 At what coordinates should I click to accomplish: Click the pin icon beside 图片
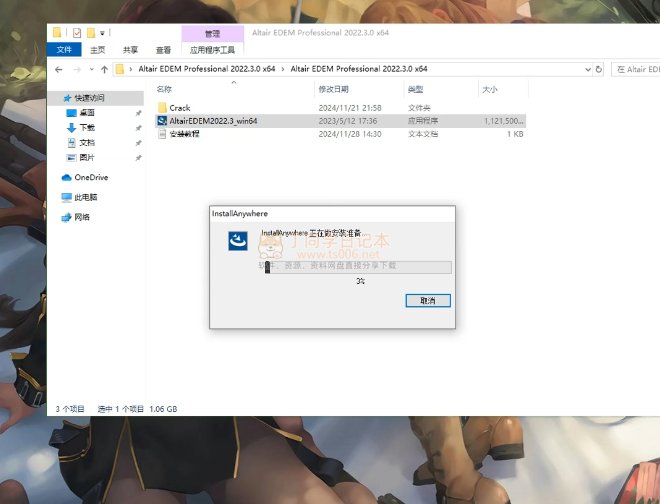(x=138, y=158)
